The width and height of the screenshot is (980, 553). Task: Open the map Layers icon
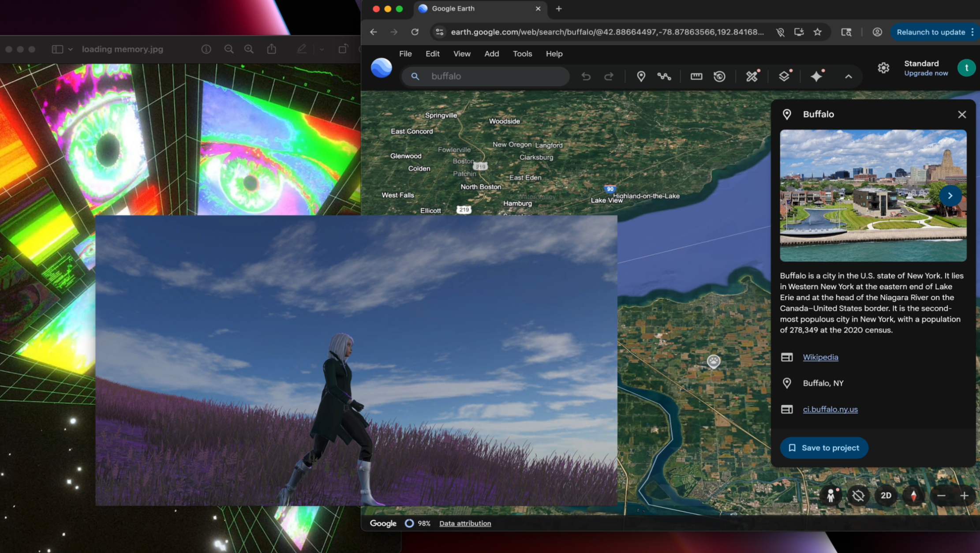coord(784,76)
